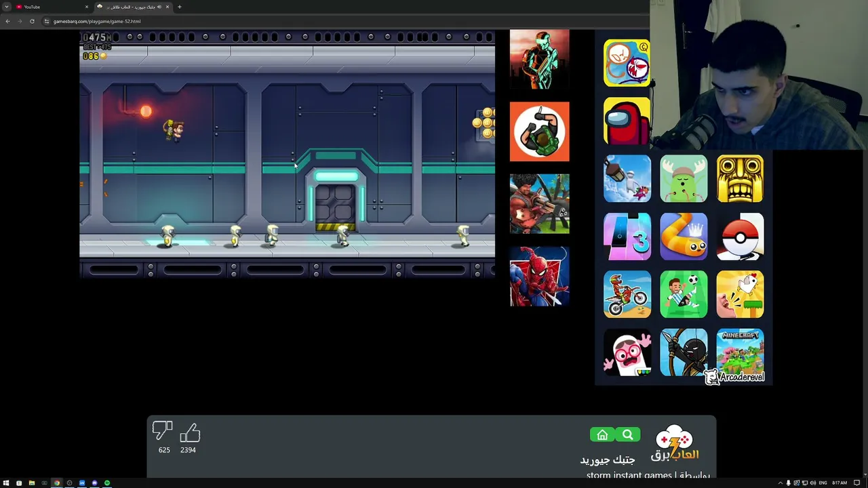Close the Jetpack Joyride game tab

[167, 7]
